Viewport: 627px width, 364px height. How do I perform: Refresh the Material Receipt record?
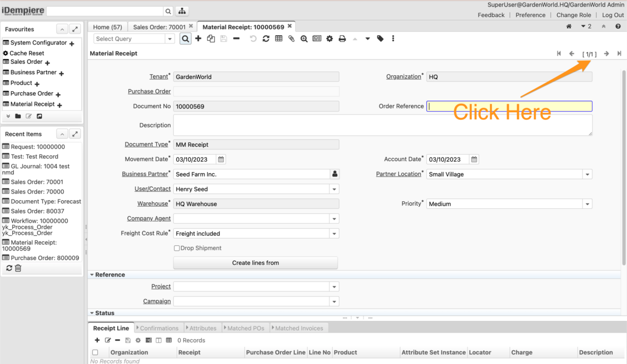pyautogui.click(x=266, y=38)
